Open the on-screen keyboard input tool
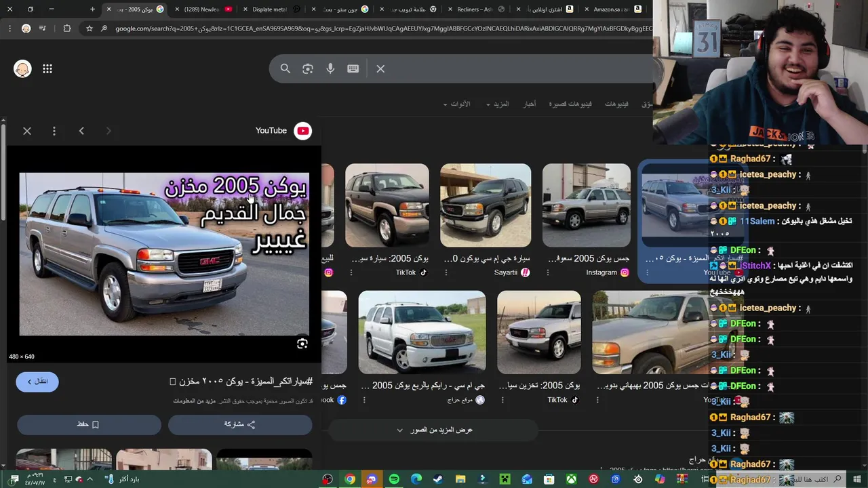Screen dimensions: 868x488 tap(353, 68)
